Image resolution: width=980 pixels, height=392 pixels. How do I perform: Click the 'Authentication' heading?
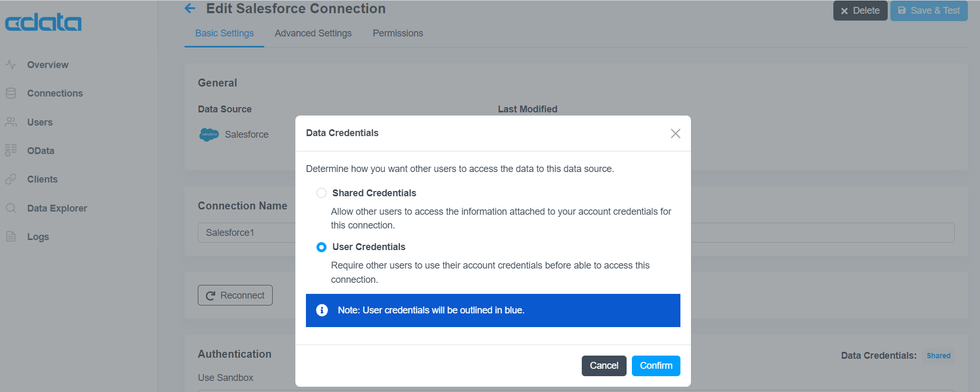[235, 354]
